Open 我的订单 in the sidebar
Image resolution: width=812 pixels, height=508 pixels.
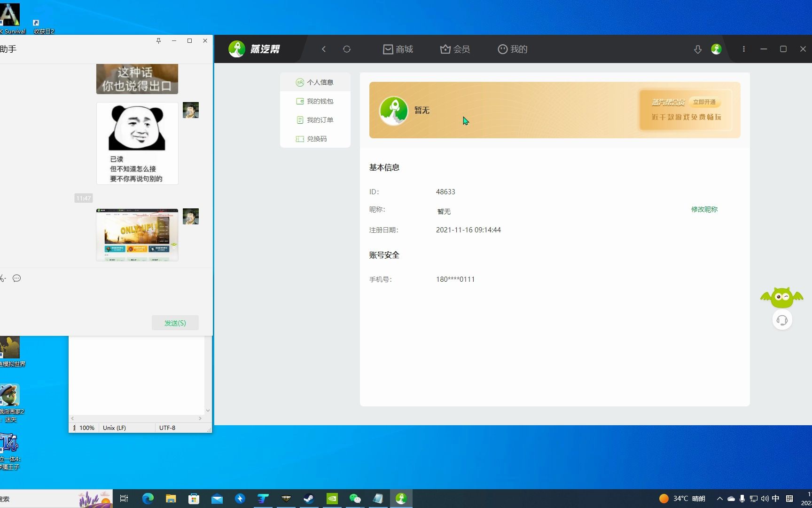coord(315,120)
